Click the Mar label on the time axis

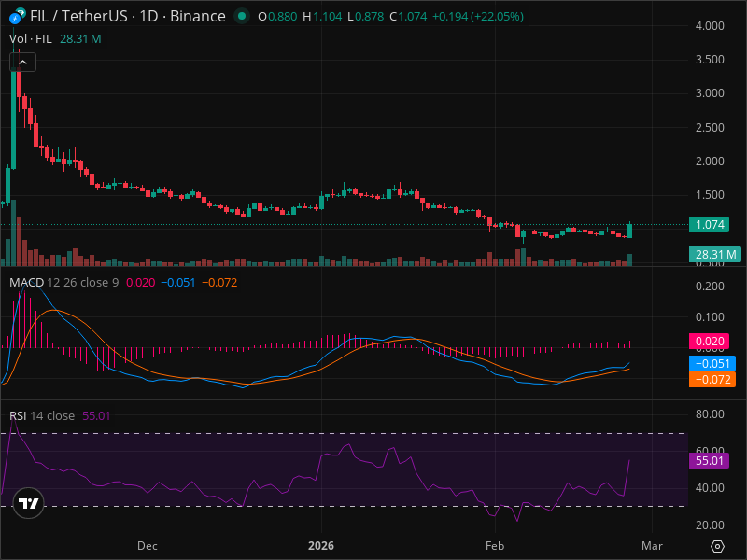coord(652,546)
